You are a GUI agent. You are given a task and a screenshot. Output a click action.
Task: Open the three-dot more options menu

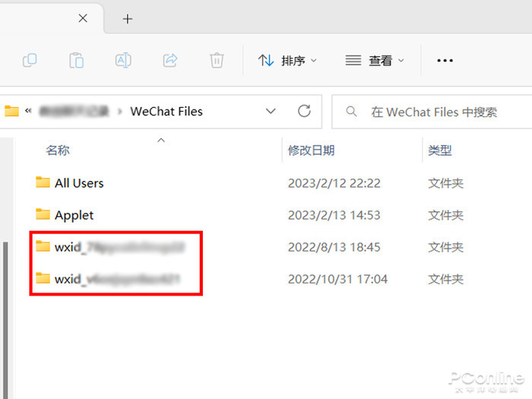(x=445, y=61)
